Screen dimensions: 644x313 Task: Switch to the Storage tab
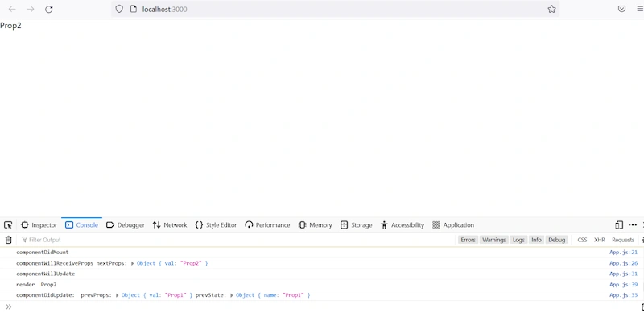tap(356, 225)
